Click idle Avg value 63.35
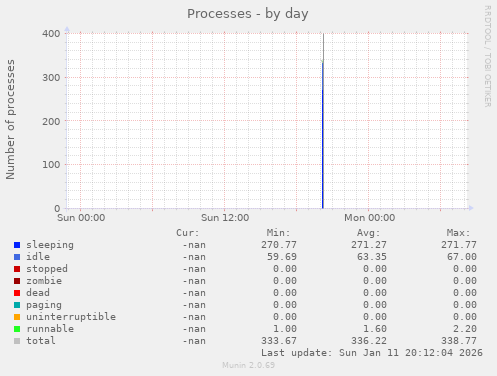This screenshot has width=497, height=376. pyautogui.click(x=372, y=257)
